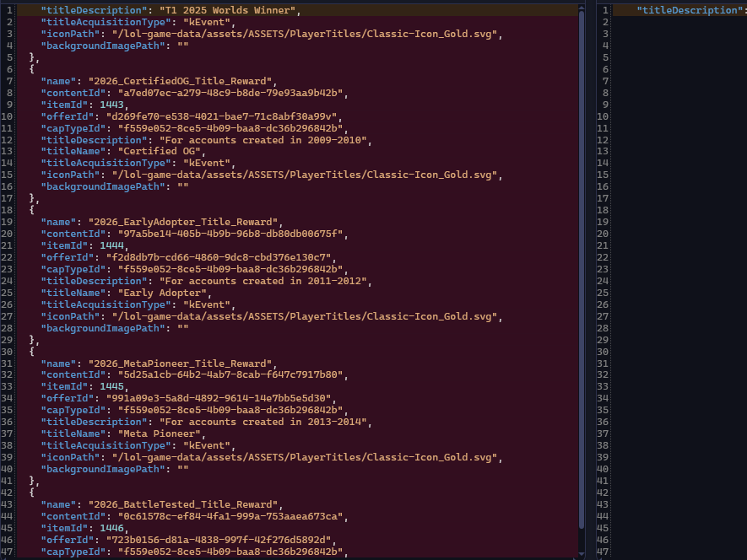Click "backgroundImagePath" key on line 4
Viewport: 747px width, 560px height.
(x=103, y=46)
